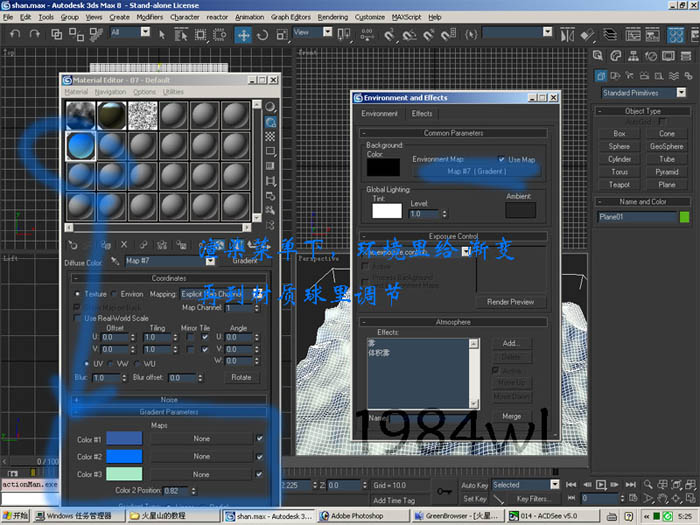Select Lights category in Create panel
This screenshot has width=700, height=525.
(x=629, y=75)
